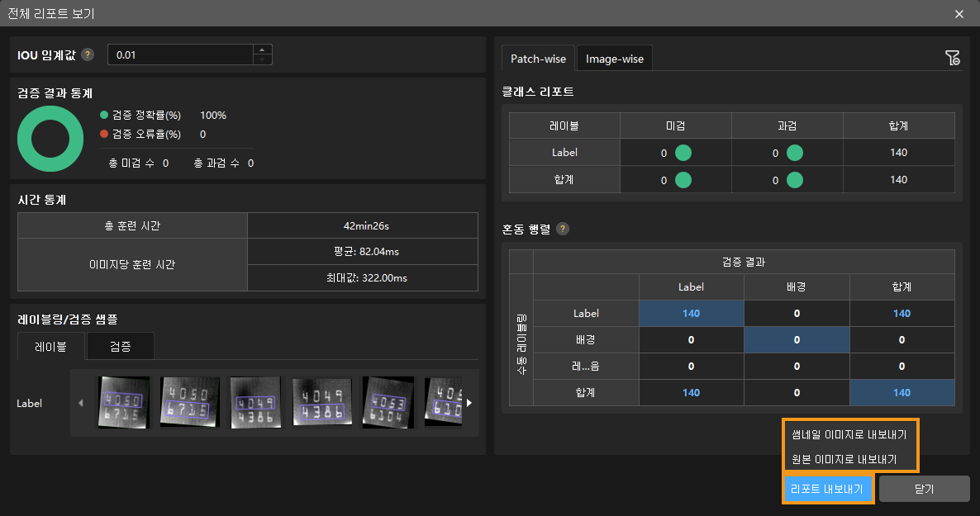Click the 총 미검 수 count
Image resolution: width=980 pixels, height=516 pixels.
[165, 163]
